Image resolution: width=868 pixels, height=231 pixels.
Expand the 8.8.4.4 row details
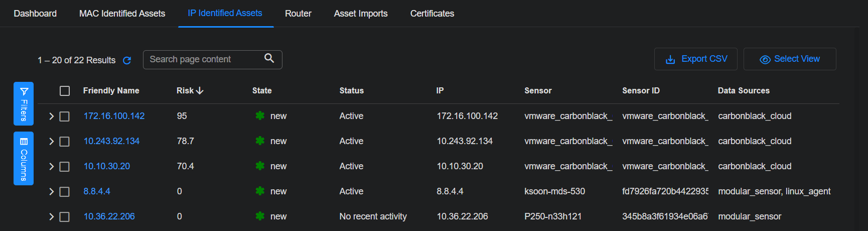51,192
